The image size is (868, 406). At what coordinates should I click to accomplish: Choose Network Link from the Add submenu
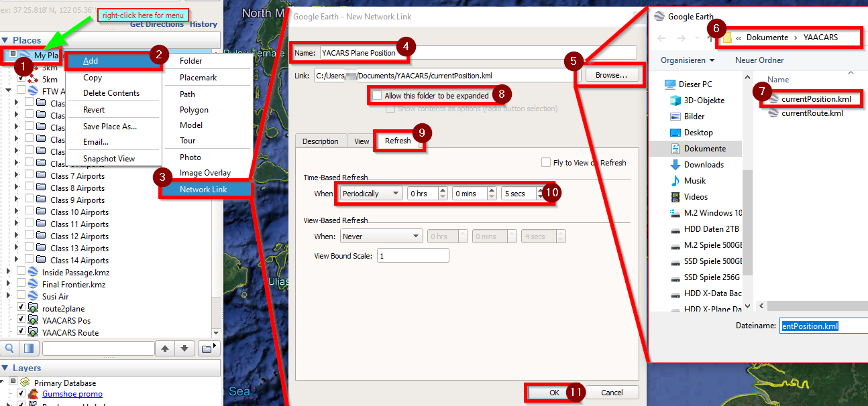point(203,190)
